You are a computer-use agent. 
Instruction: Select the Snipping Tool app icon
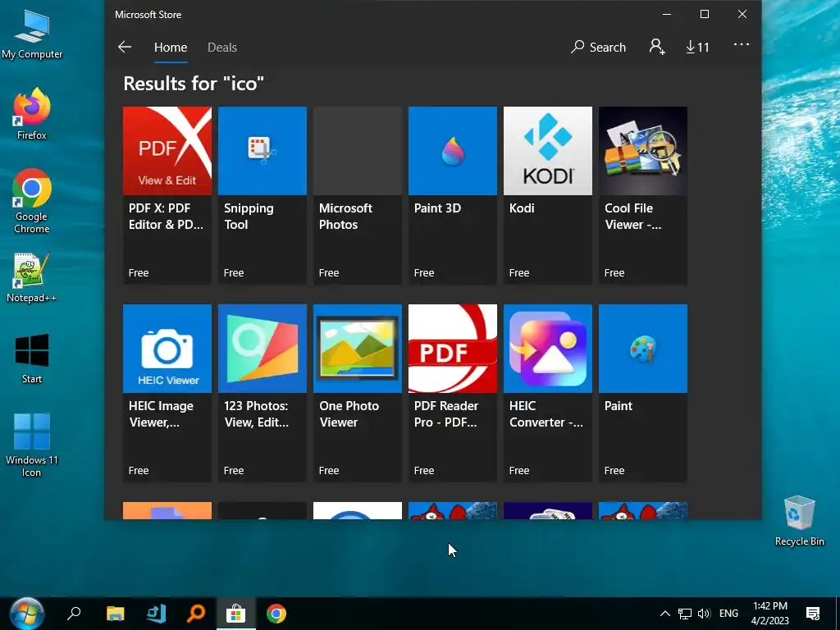pyautogui.click(x=262, y=151)
